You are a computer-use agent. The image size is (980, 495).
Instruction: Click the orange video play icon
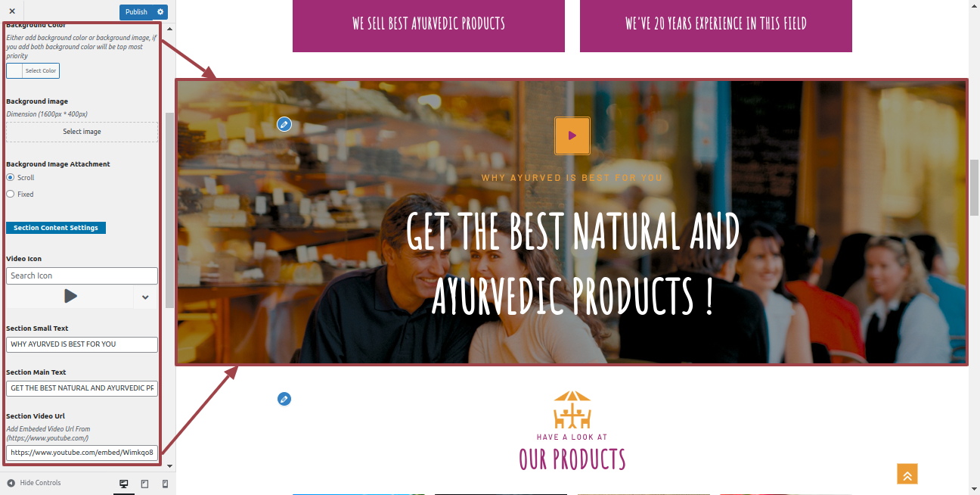point(572,135)
